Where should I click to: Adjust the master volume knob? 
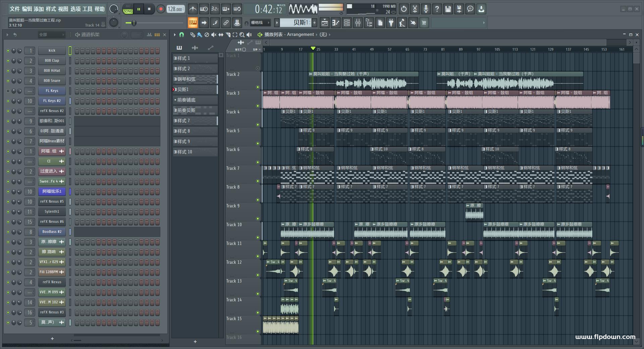tap(114, 9)
